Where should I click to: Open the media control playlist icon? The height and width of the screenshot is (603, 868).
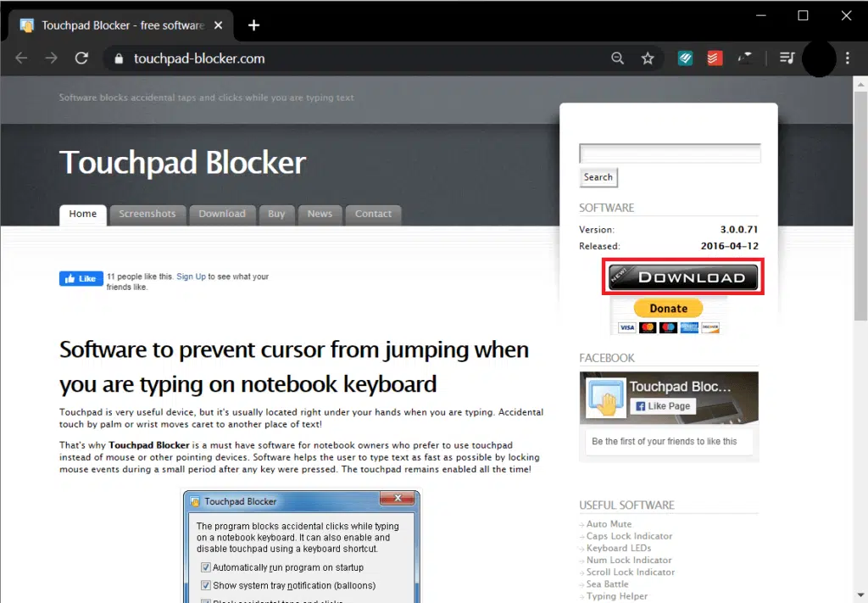click(787, 58)
